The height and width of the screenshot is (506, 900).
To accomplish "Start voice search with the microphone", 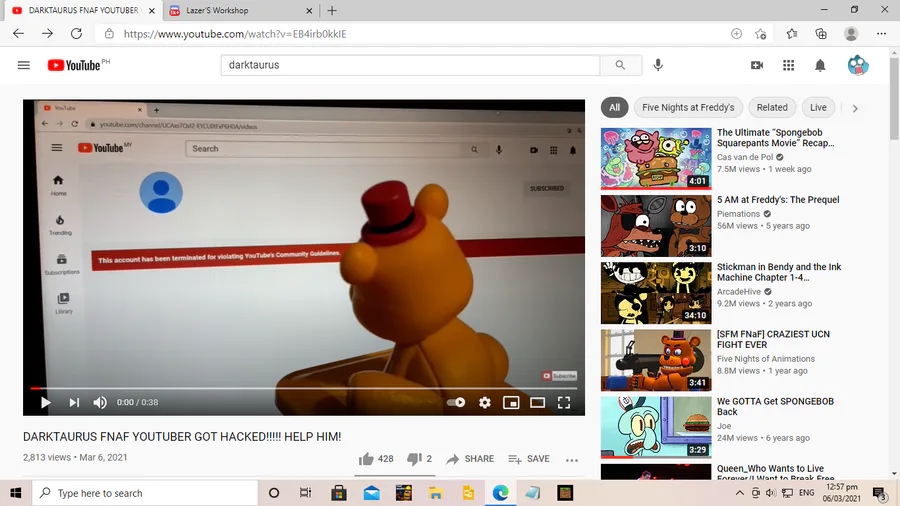I will 658,65.
